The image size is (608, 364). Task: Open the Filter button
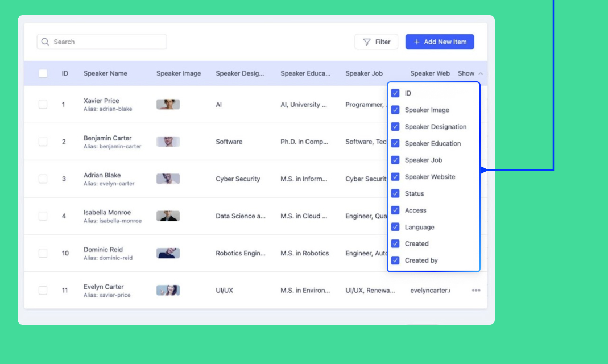tap(377, 42)
